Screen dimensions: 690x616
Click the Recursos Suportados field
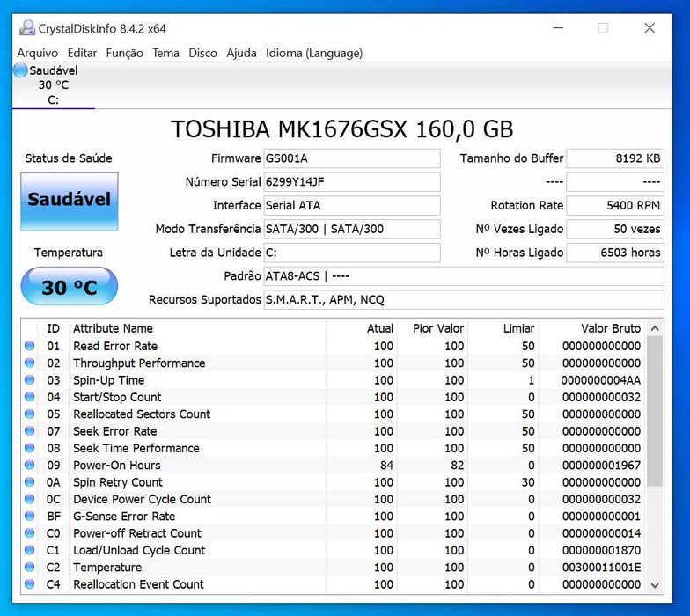coord(464,299)
